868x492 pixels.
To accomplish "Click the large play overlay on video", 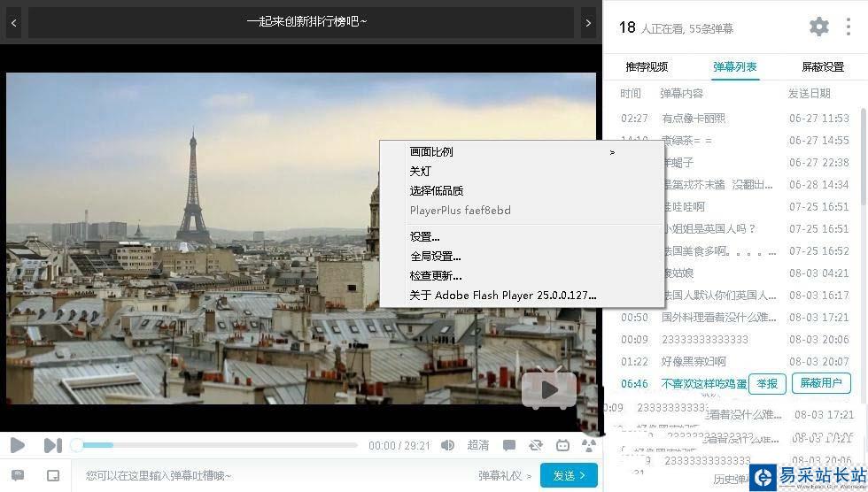I will tap(548, 389).
